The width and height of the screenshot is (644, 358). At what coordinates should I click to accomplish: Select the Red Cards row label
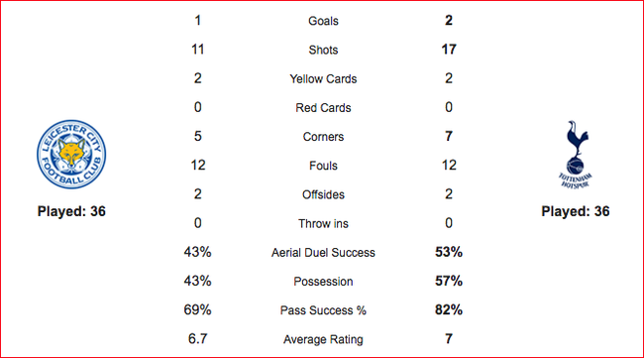[x=323, y=108]
